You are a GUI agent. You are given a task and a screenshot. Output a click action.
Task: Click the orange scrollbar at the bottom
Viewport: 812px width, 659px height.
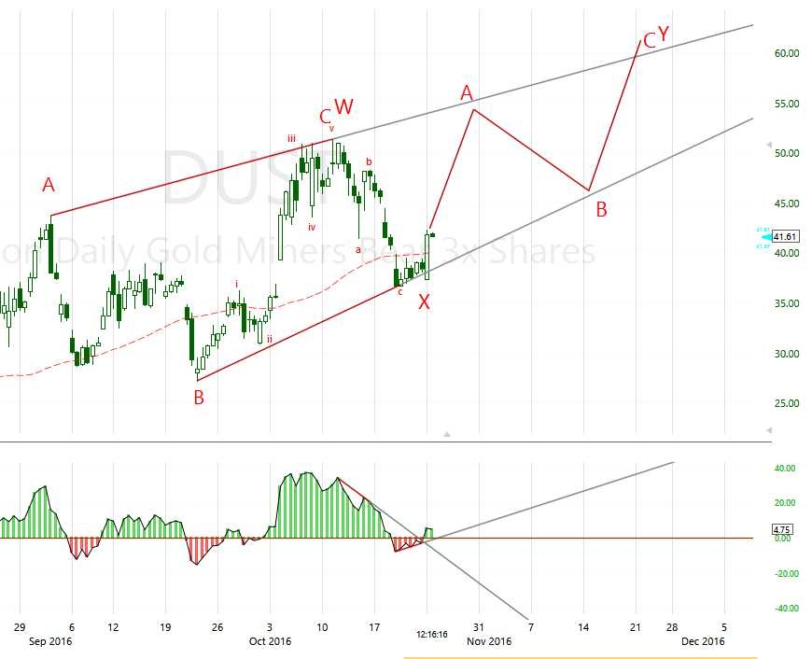579,657
